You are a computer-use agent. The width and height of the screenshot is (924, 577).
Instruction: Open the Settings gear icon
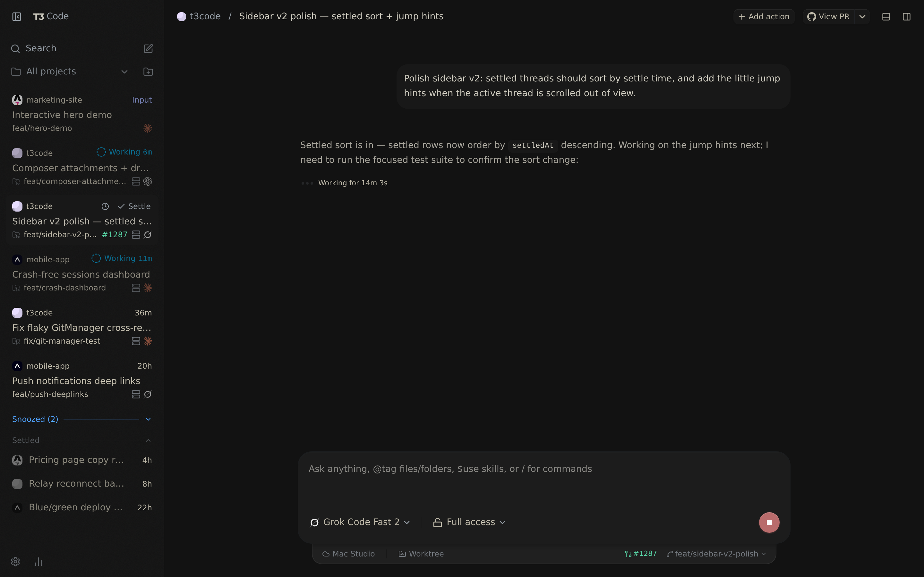click(x=15, y=562)
